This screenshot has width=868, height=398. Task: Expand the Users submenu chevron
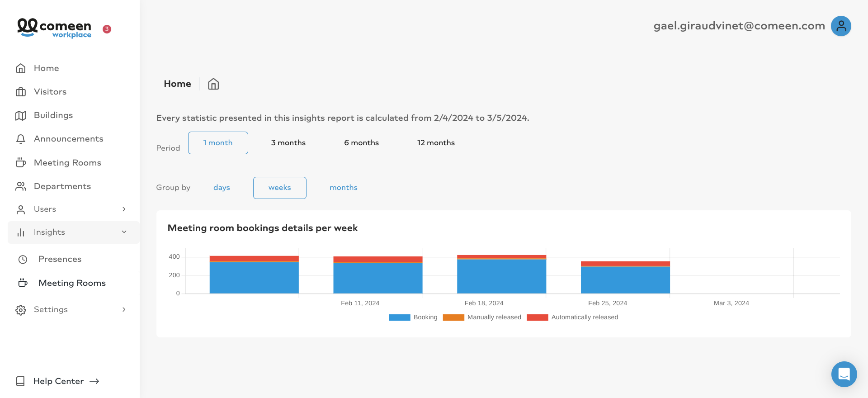click(x=124, y=209)
